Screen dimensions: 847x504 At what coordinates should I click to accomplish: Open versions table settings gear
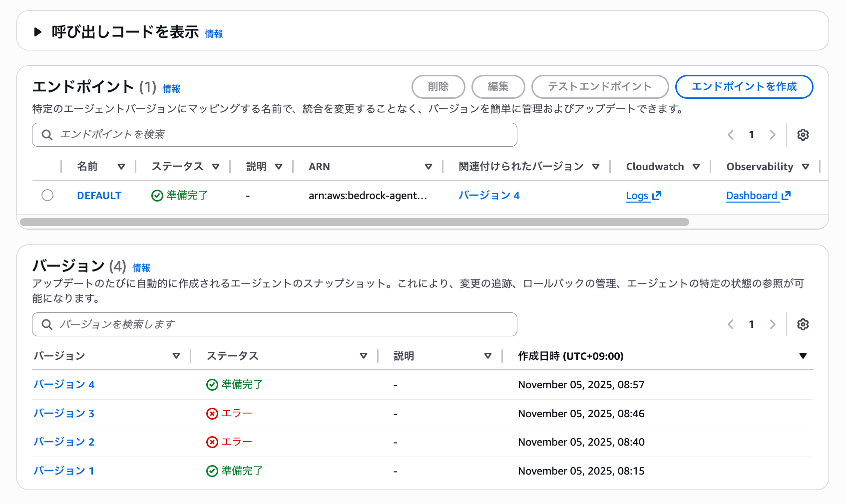pos(803,324)
